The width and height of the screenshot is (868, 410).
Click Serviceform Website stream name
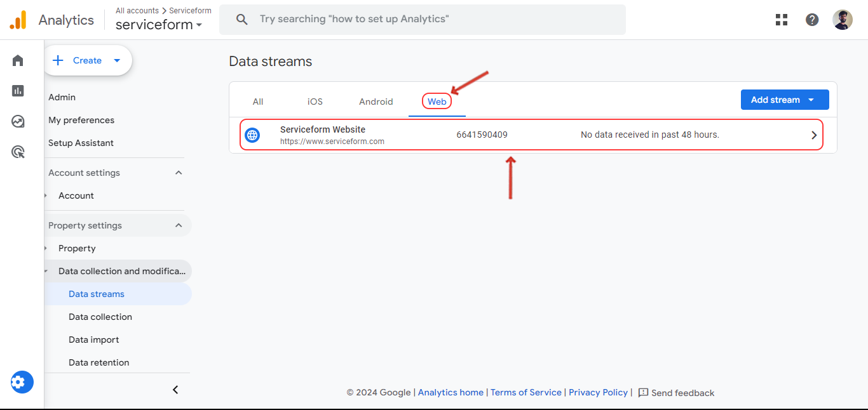(x=323, y=129)
